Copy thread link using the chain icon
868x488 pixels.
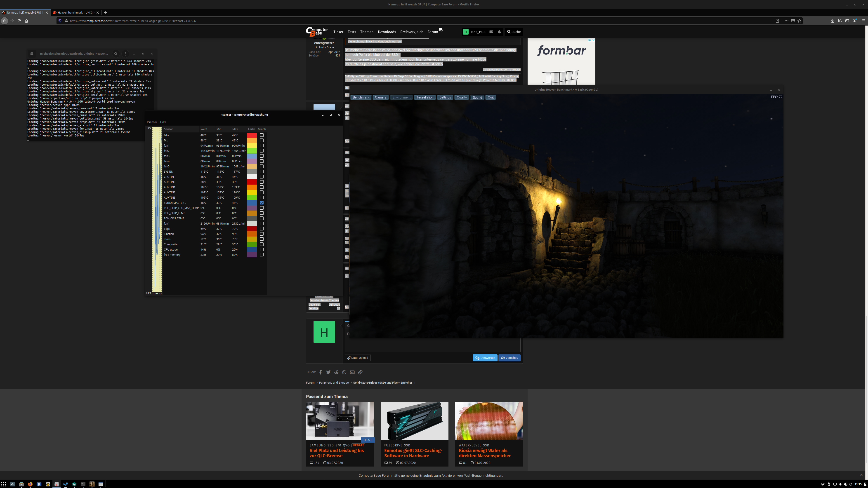tap(360, 372)
